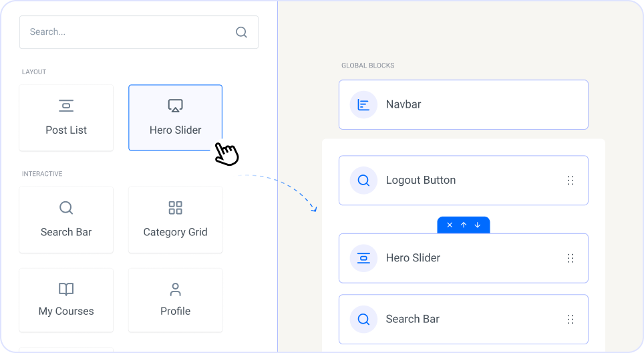Move block up with the up arrow
This screenshot has height=353, width=644.
(x=464, y=225)
